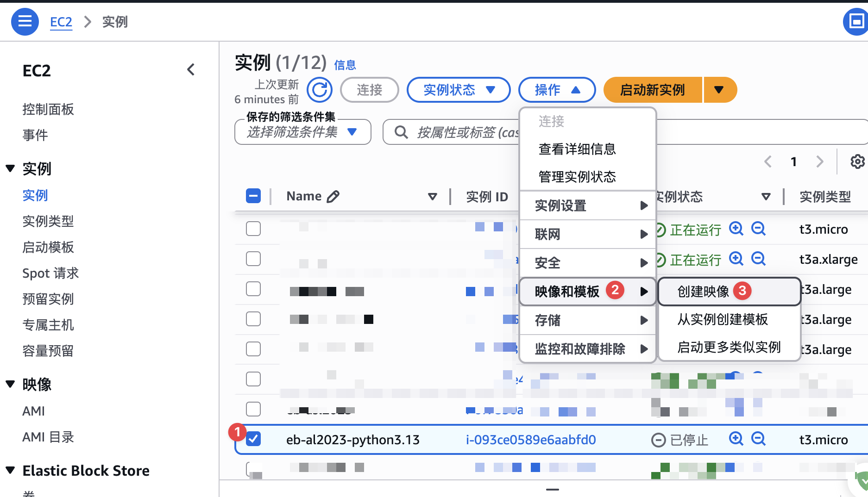Open instance ID i-093ce0589e6aabfd0
The width and height of the screenshot is (868, 497).
[x=531, y=440]
